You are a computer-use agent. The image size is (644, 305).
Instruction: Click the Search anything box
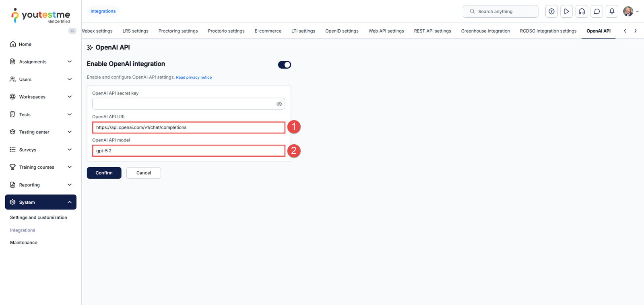coord(500,12)
